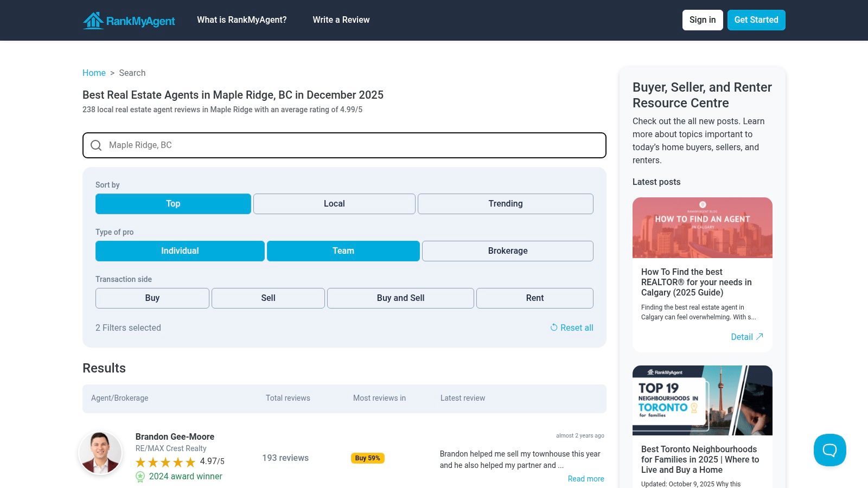The width and height of the screenshot is (868, 488).
Task: Open How To Find An Agent thumbnail
Action: pos(703,228)
